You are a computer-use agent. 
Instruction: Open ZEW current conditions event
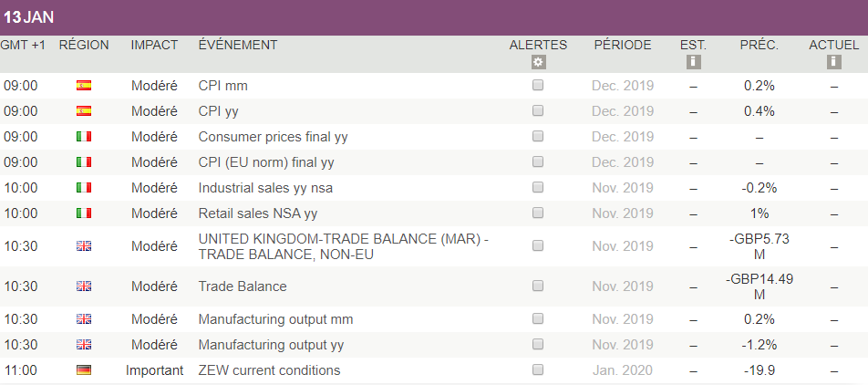click(x=269, y=370)
